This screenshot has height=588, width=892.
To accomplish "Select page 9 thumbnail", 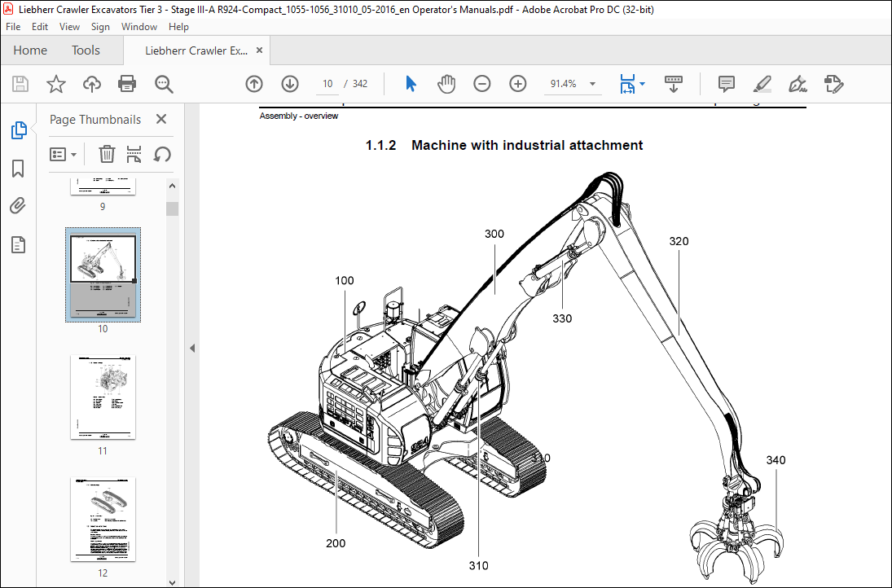I will coord(103,186).
